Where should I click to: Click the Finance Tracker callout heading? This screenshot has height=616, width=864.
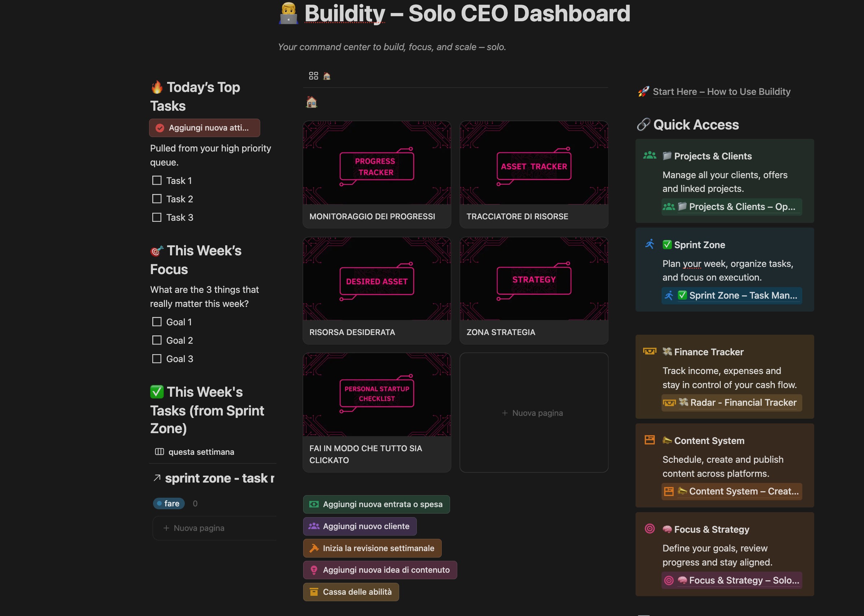(x=703, y=352)
